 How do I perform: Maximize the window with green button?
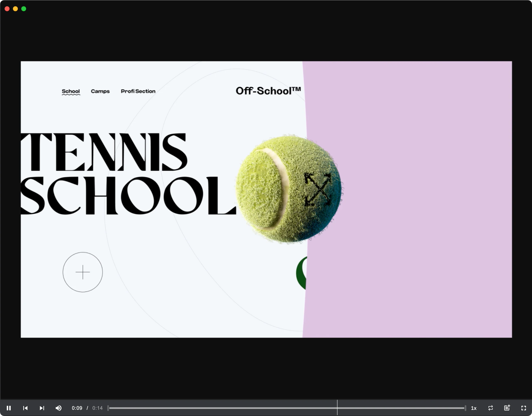[24, 9]
